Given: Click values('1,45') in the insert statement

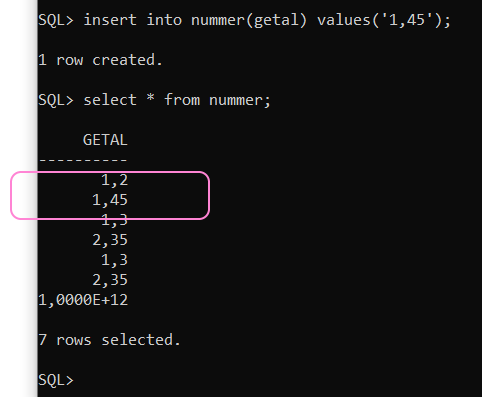Looking at the screenshot, I should (x=383, y=20).
